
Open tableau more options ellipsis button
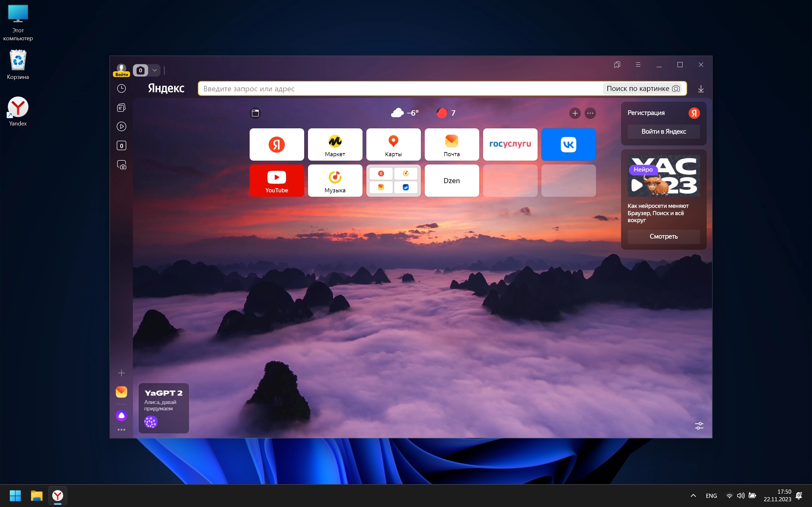point(590,113)
